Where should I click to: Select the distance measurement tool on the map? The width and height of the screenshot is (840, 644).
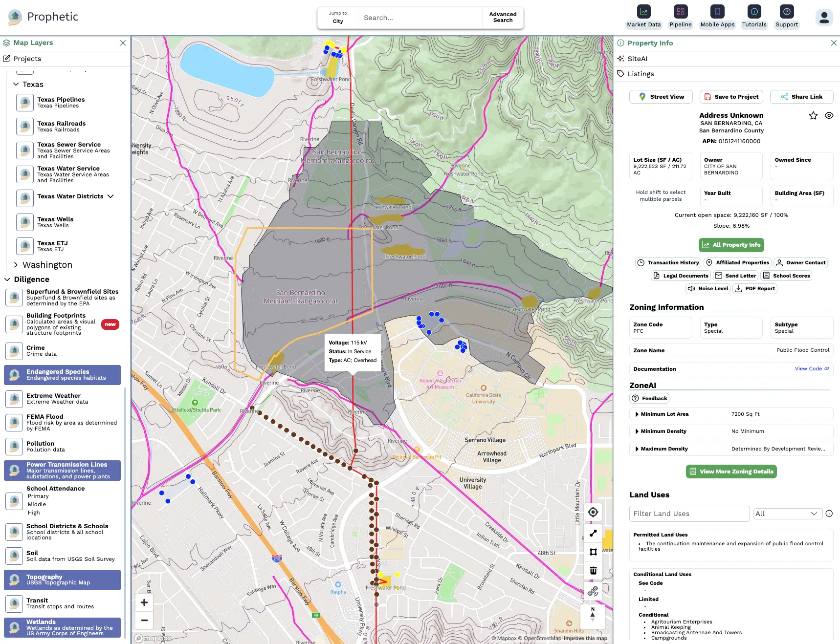click(x=593, y=533)
